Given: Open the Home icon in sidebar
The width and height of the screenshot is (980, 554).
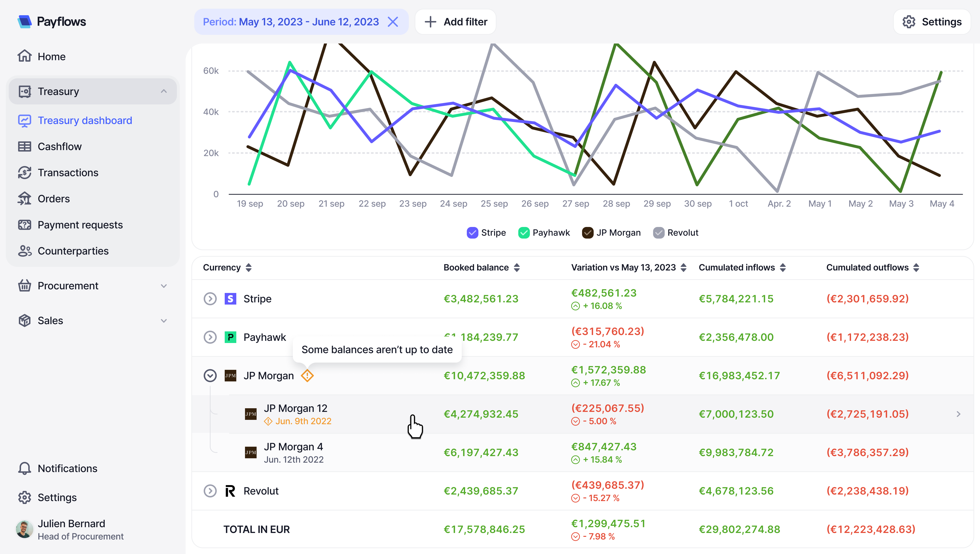Looking at the screenshot, I should pyautogui.click(x=25, y=56).
